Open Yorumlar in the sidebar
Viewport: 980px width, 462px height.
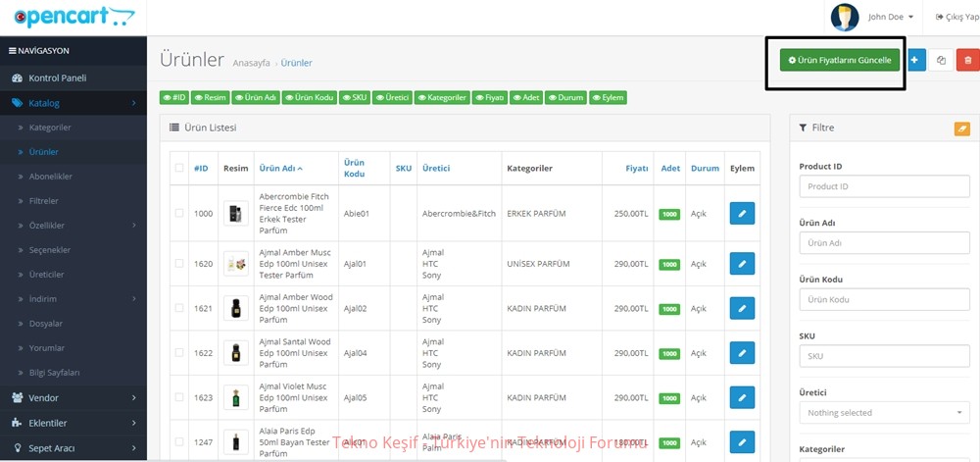tap(47, 347)
